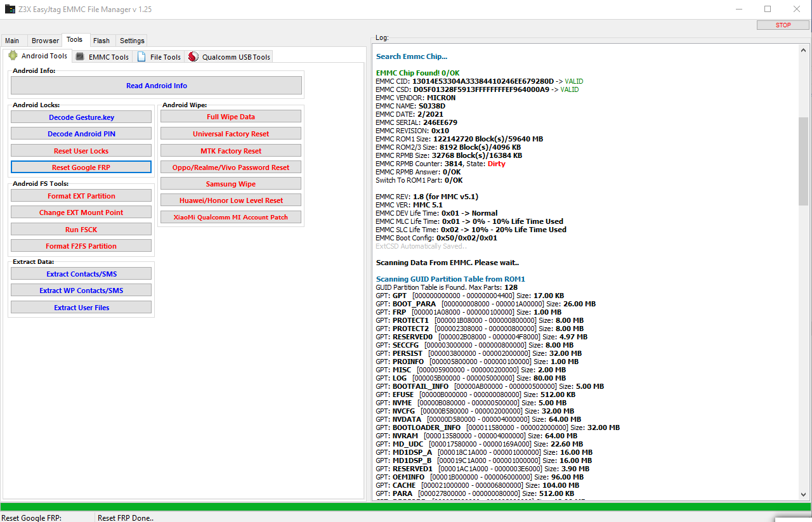812x522 pixels.
Task: Click MTK Factory Reset button
Action: [231, 151]
